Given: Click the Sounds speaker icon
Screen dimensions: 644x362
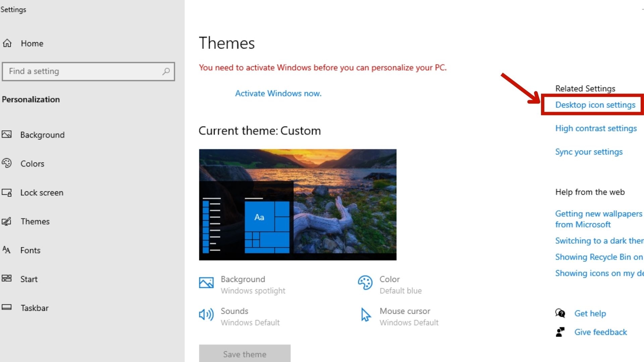Looking at the screenshot, I should (206, 315).
